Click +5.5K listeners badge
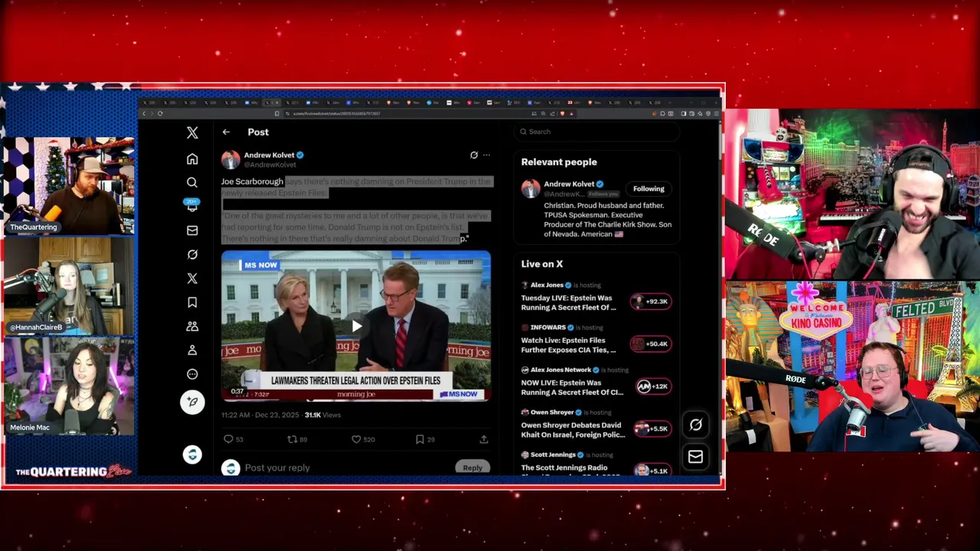This screenshot has width=980, height=551. tap(652, 429)
